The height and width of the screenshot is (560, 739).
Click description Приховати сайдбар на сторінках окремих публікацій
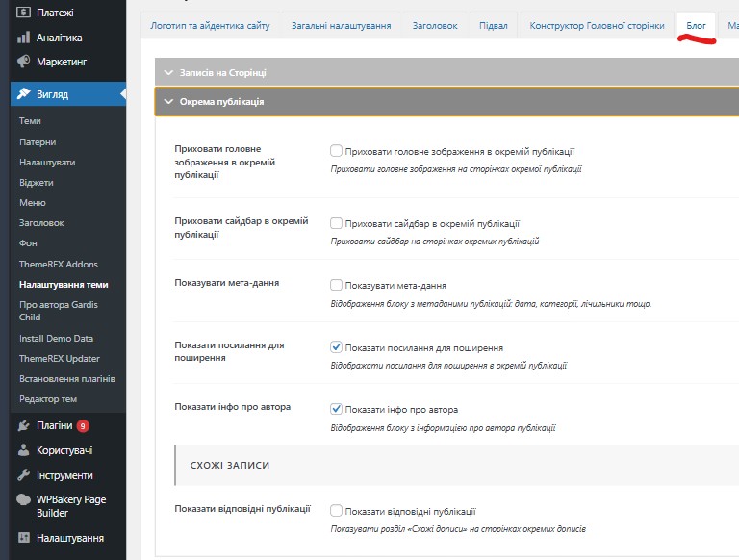[435, 242]
